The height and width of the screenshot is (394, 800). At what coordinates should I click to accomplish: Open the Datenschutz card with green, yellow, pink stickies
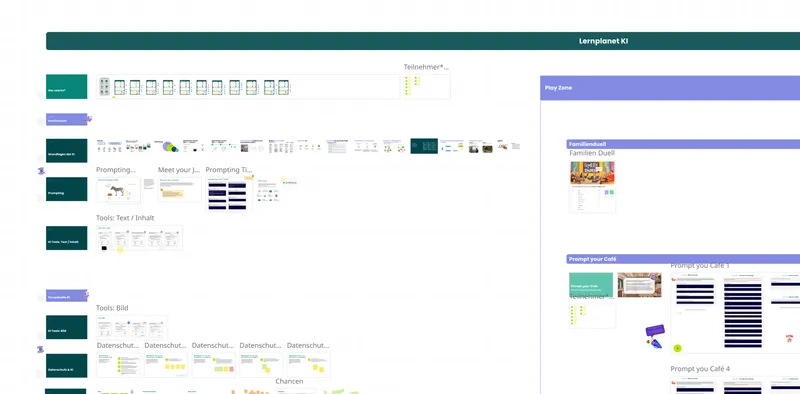pos(214,364)
